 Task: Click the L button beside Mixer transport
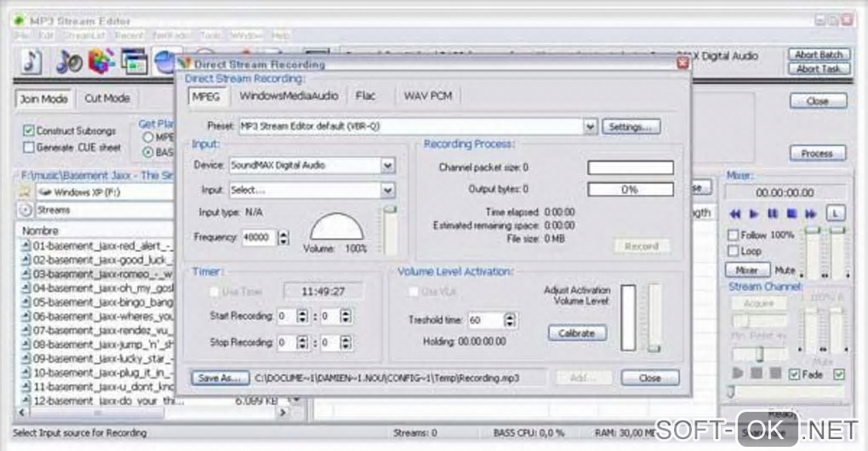[x=836, y=213]
